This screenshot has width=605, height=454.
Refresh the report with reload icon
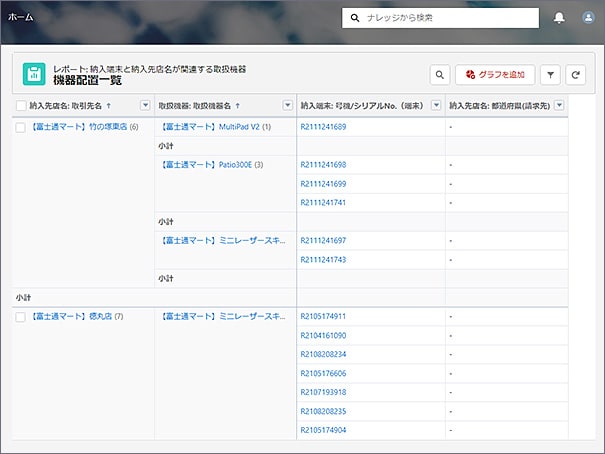[575, 74]
